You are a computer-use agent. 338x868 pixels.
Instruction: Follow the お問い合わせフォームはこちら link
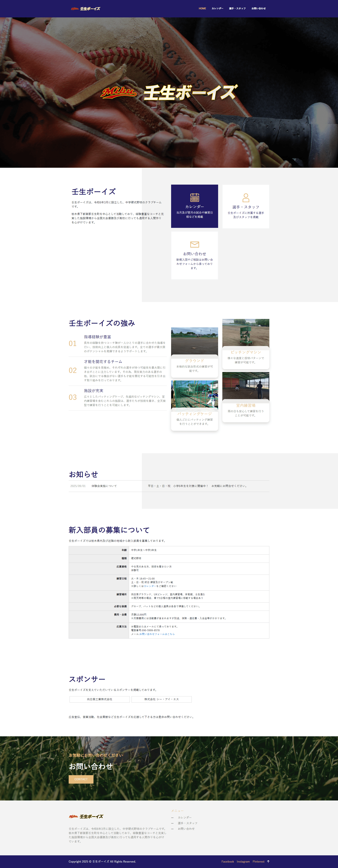(157, 634)
